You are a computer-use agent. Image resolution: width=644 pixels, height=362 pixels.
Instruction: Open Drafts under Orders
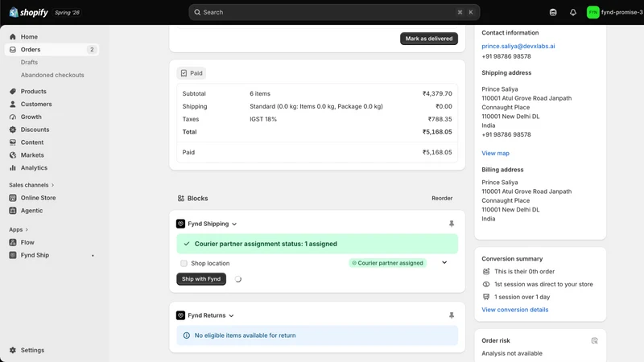(29, 62)
